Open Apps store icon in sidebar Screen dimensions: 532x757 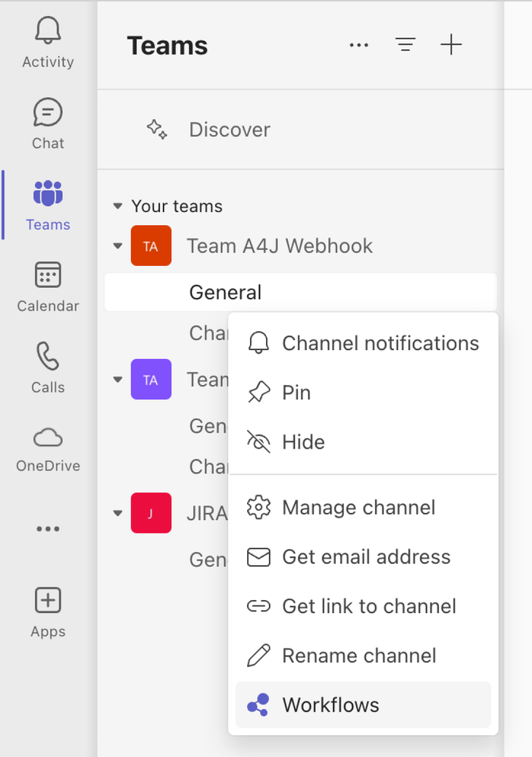coord(48,600)
